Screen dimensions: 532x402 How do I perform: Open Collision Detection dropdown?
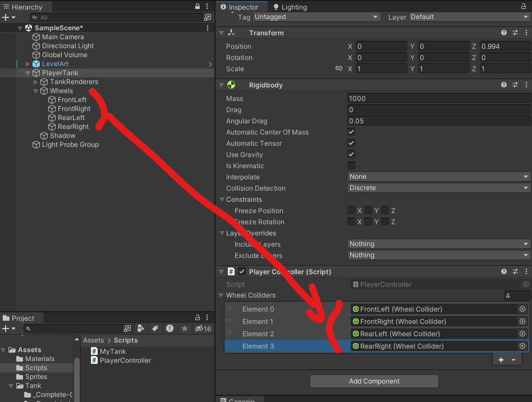click(x=439, y=188)
